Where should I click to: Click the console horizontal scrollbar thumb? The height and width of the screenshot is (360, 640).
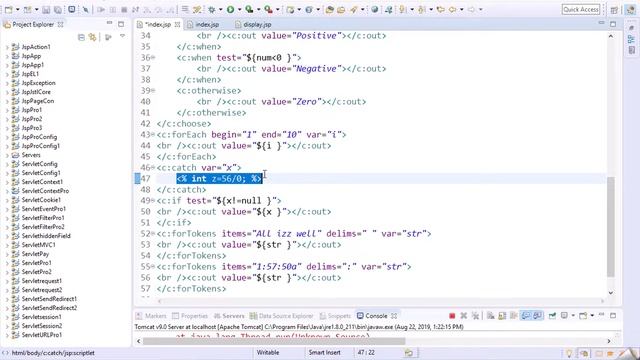[274, 341]
